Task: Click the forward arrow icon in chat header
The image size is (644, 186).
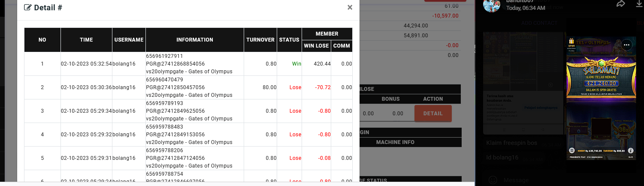Action: click(x=621, y=4)
